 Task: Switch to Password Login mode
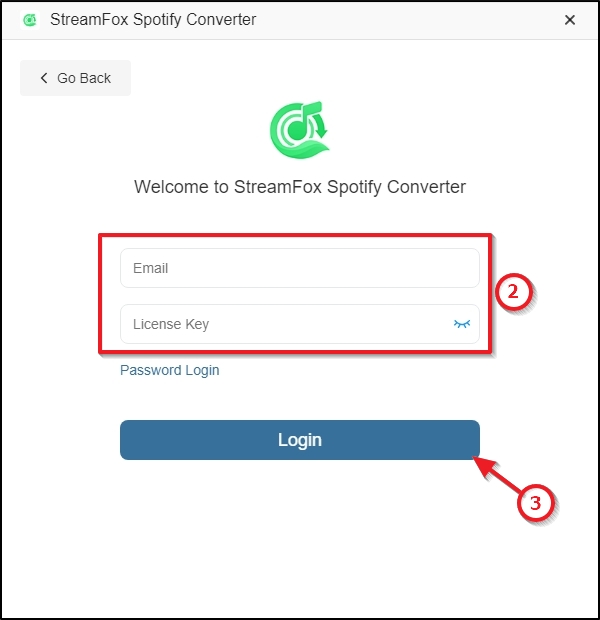(x=170, y=370)
